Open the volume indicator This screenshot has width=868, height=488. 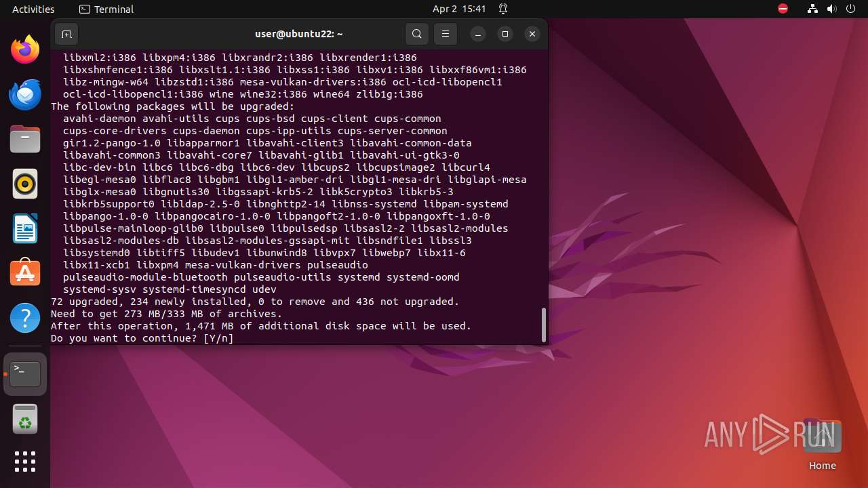[x=832, y=9]
